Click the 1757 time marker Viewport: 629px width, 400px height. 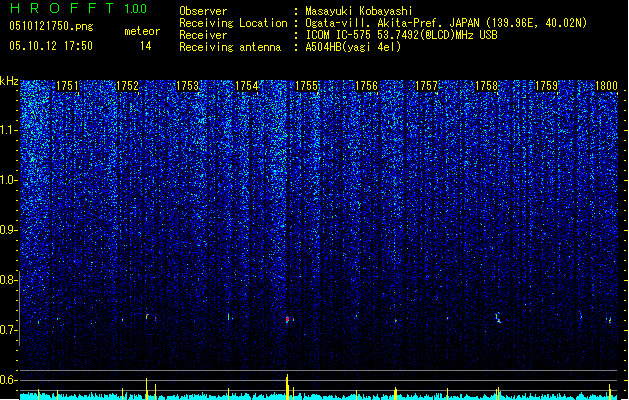tap(426, 86)
